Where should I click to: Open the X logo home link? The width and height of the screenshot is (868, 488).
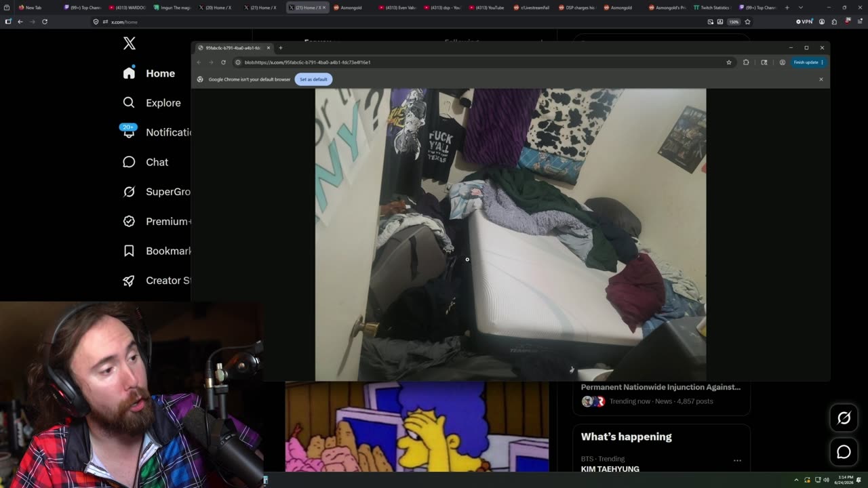(130, 44)
